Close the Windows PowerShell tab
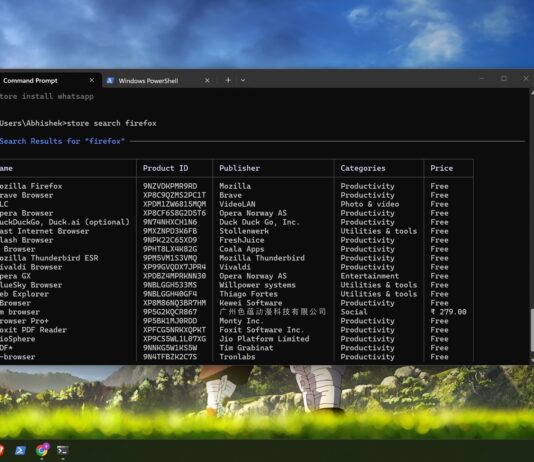This screenshot has width=534, height=462. coord(207,80)
